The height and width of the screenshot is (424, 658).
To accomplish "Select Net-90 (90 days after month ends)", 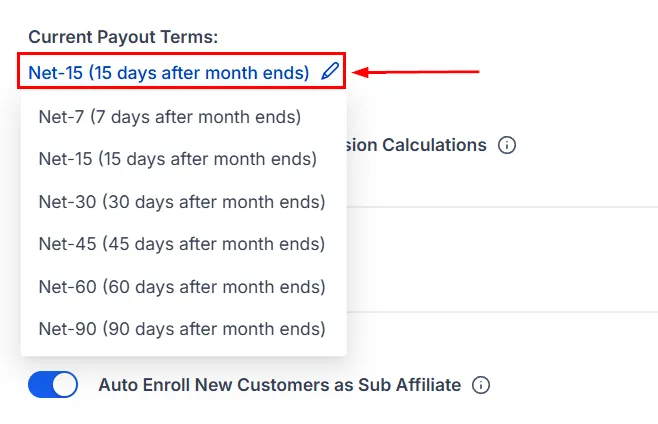I will (183, 329).
